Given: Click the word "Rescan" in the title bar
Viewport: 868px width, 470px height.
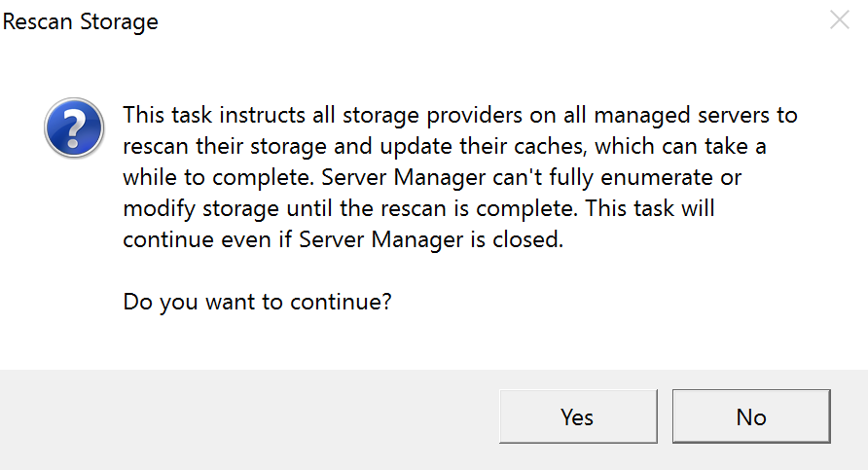Looking at the screenshot, I should pos(39,21).
